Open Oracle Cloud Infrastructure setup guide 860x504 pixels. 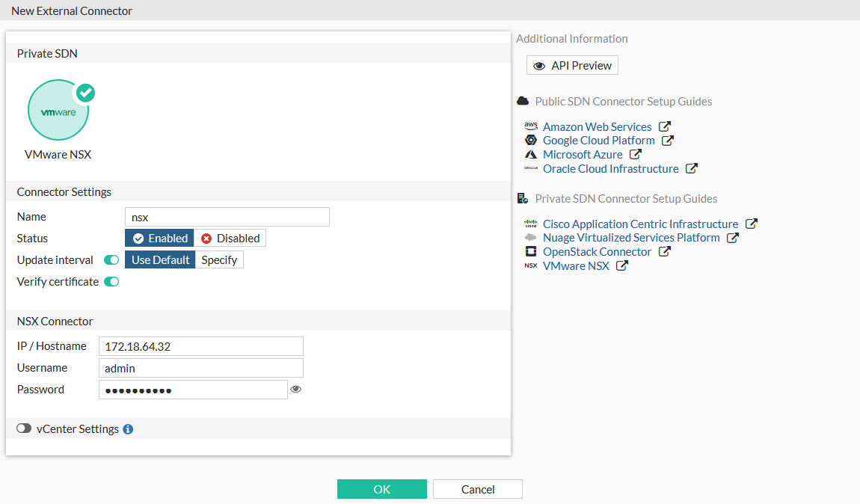coord(610,169)
